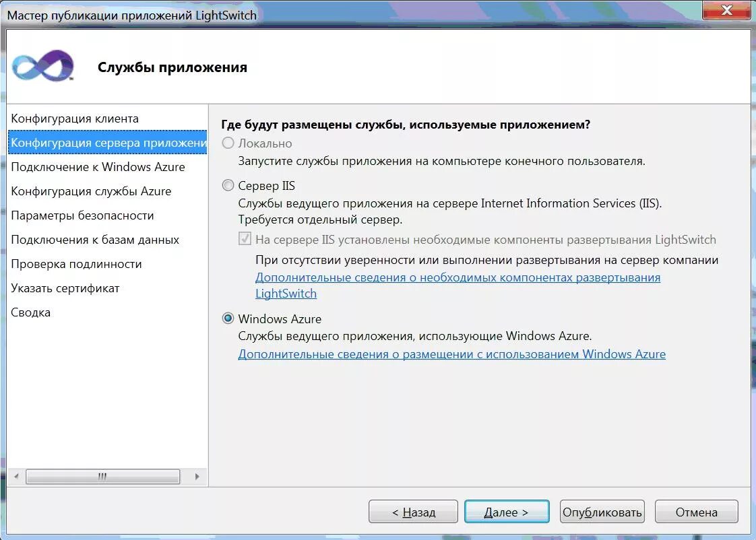Click the LightSwitch infinity logo icon

(43, 65)
